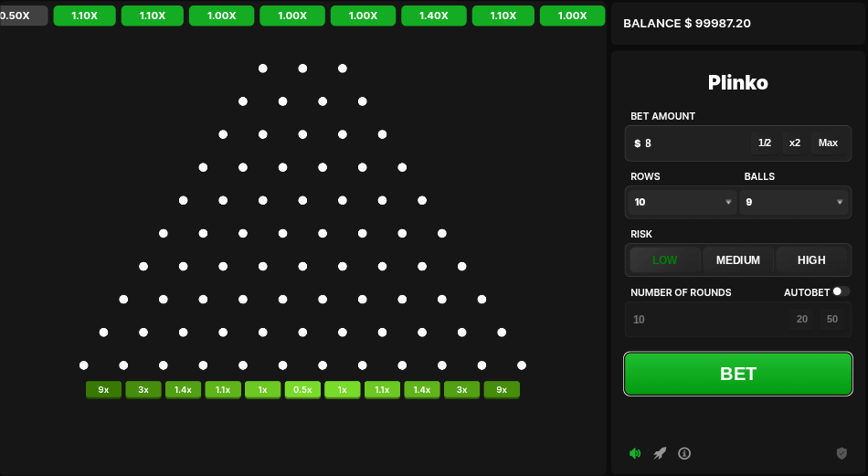Click the 0.5x multiplier slot

302,389
